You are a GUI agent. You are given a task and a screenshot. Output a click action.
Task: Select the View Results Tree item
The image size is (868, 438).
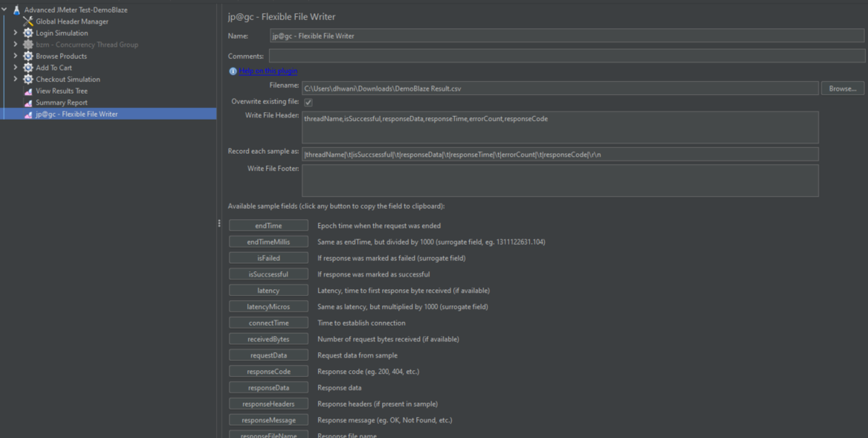point(61,91)
